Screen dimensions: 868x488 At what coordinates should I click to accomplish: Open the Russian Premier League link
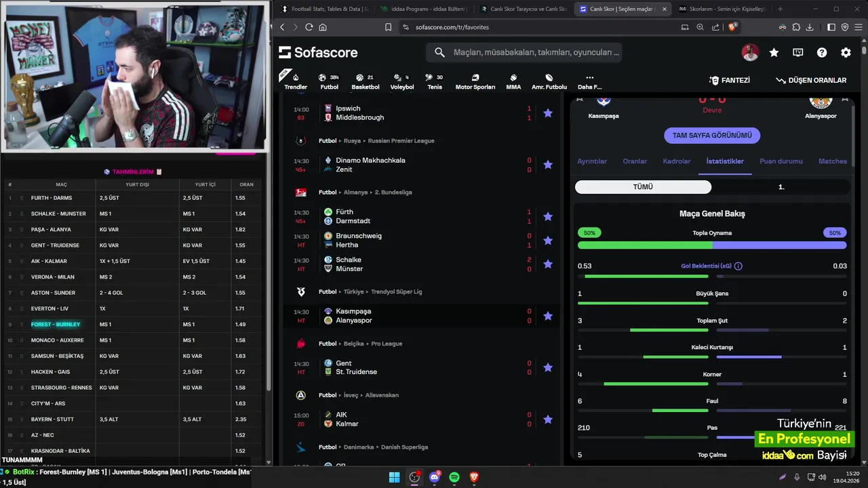click(x=401, y=141)
